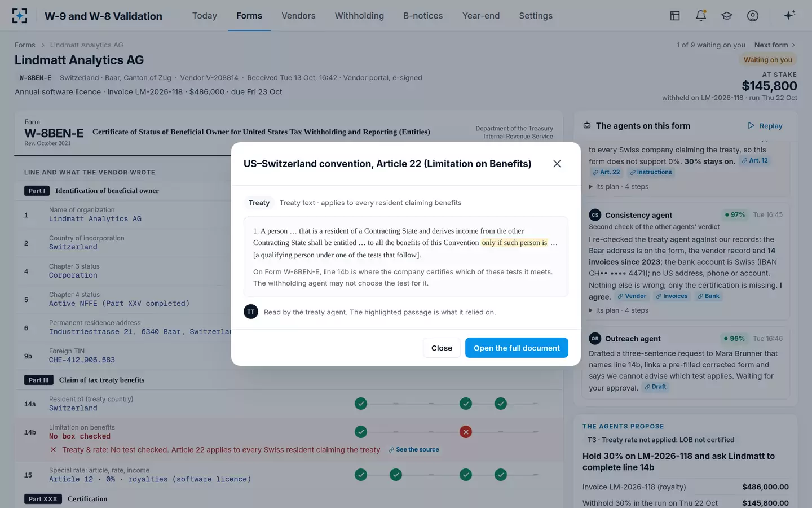
Task: Go to the Withholding tab
Action: pos(359,16)
